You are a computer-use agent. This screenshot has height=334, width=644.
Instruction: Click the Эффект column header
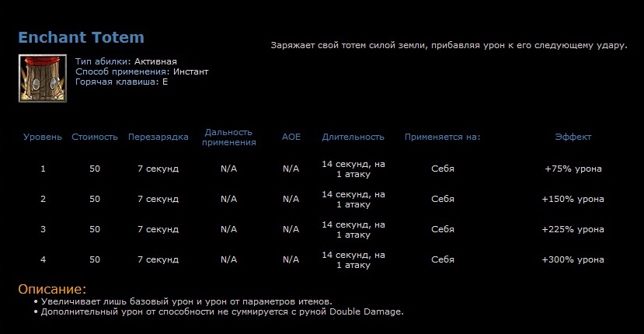573,137
